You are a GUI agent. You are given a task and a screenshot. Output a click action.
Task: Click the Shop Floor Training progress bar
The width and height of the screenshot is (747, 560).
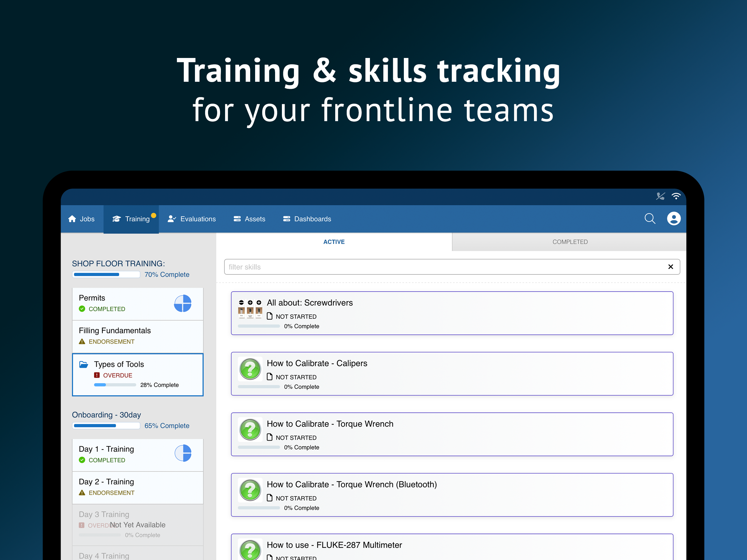tap(106, 275)
